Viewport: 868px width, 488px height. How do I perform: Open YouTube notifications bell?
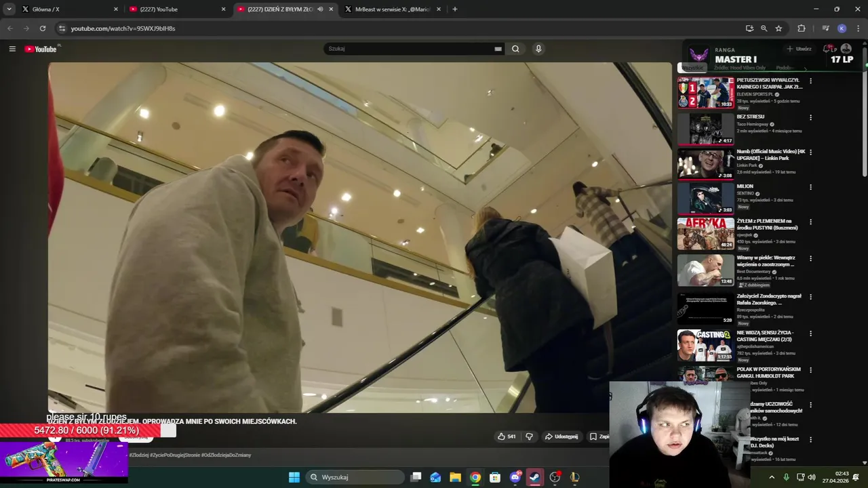(827, 49)
